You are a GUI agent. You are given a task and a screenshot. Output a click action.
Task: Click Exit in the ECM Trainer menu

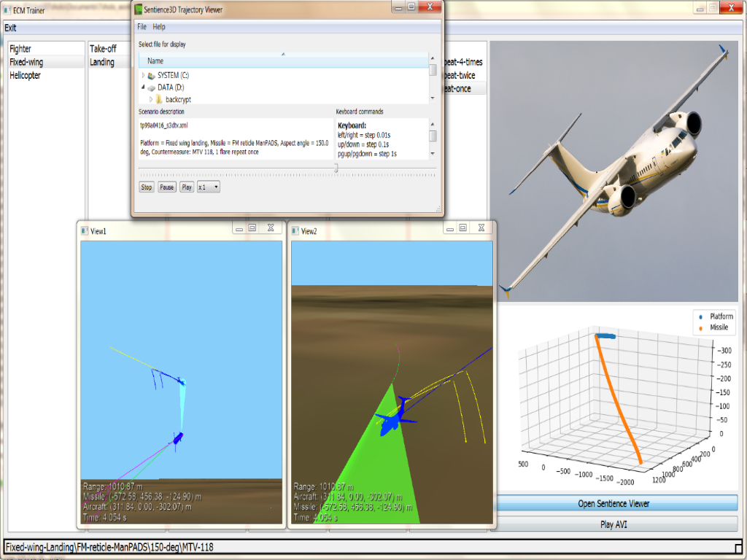tap(10, 28)
